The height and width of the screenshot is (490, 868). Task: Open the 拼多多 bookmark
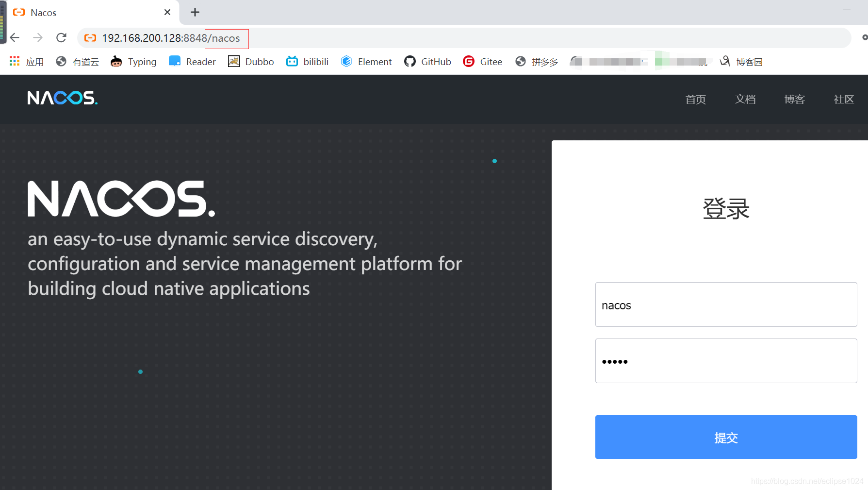537,62
